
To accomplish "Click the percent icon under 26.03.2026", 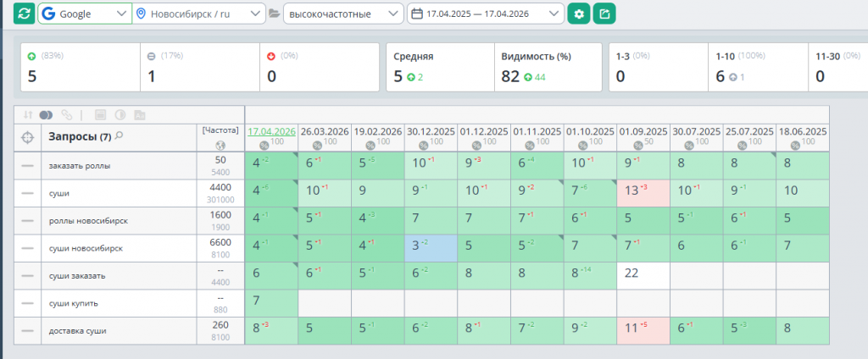I will coord(318,146).
